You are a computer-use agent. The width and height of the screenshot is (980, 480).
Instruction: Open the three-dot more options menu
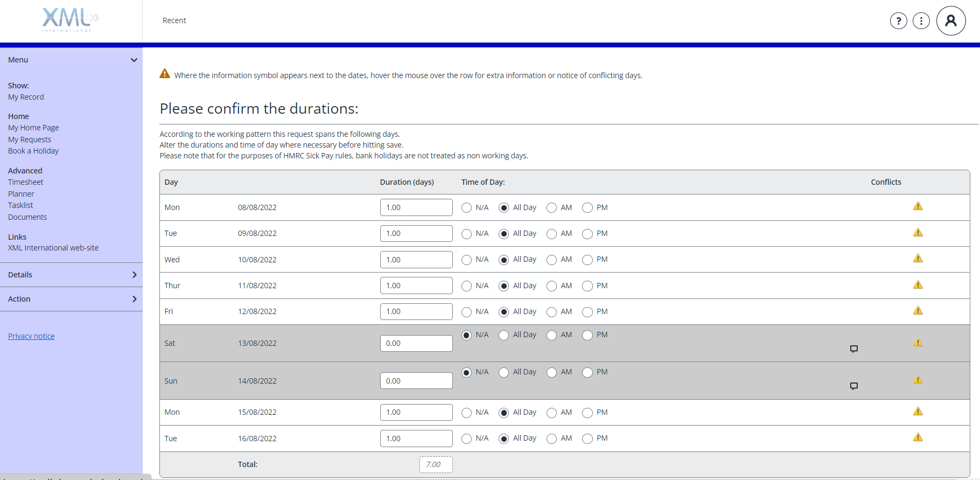pyautogui.click(x=921, y=21)
